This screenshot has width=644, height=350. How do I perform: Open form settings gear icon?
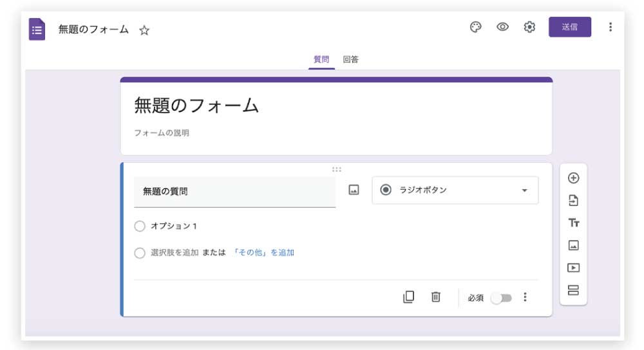529,27
